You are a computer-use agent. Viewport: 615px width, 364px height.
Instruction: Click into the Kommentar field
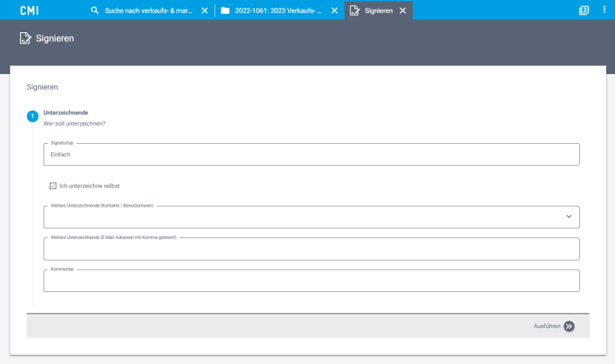click(311, 281)
